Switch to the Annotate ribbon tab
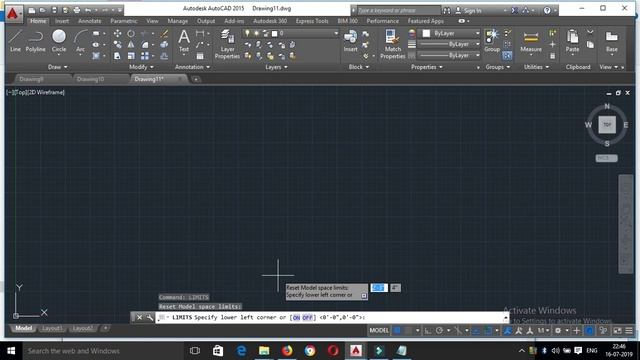Viewport: 640px width, 360px height. 89,21
